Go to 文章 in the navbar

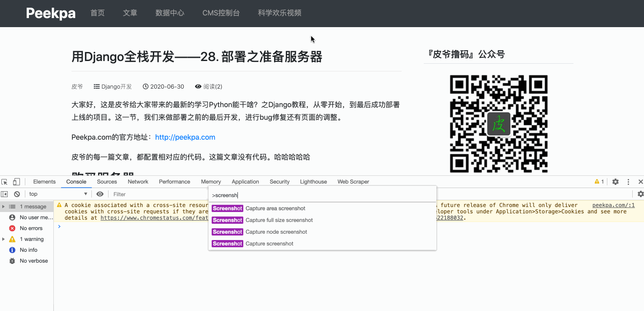point(130,13)
